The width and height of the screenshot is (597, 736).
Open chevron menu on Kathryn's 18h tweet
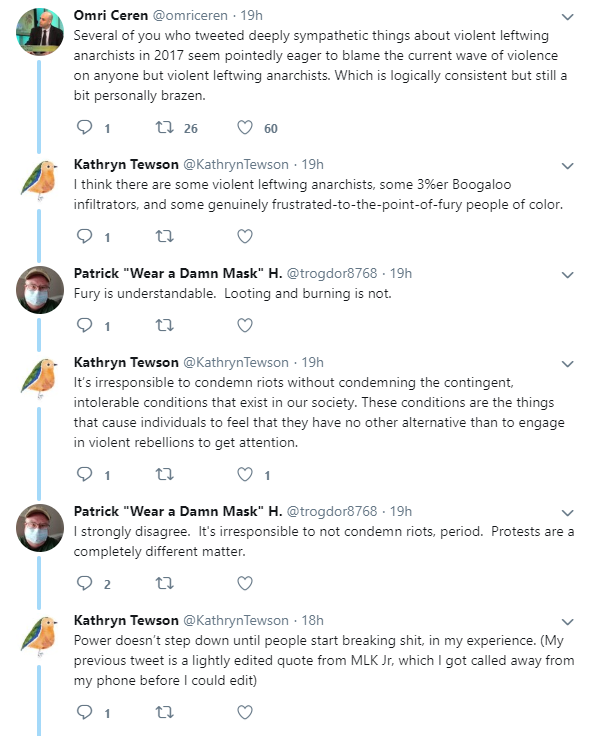568,622
